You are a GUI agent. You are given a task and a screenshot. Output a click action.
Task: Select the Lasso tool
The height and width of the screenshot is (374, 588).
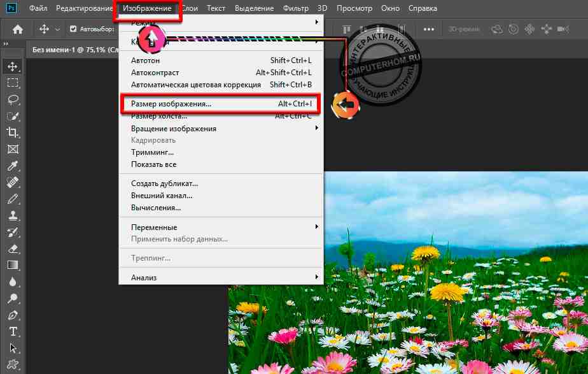click(12, 100)
